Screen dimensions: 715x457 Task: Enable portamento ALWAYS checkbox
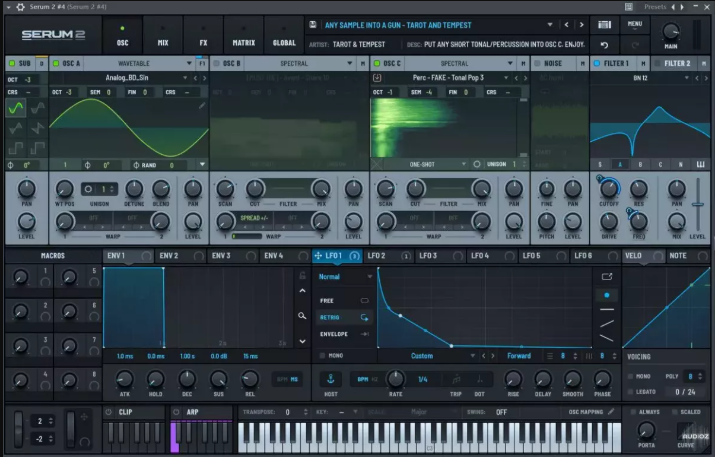click(x=633, y=412)
